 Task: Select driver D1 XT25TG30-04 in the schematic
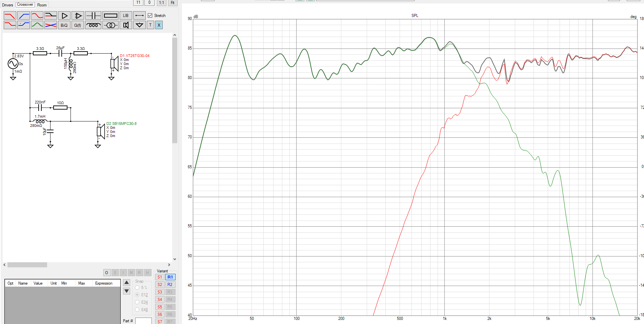point(115,63)
